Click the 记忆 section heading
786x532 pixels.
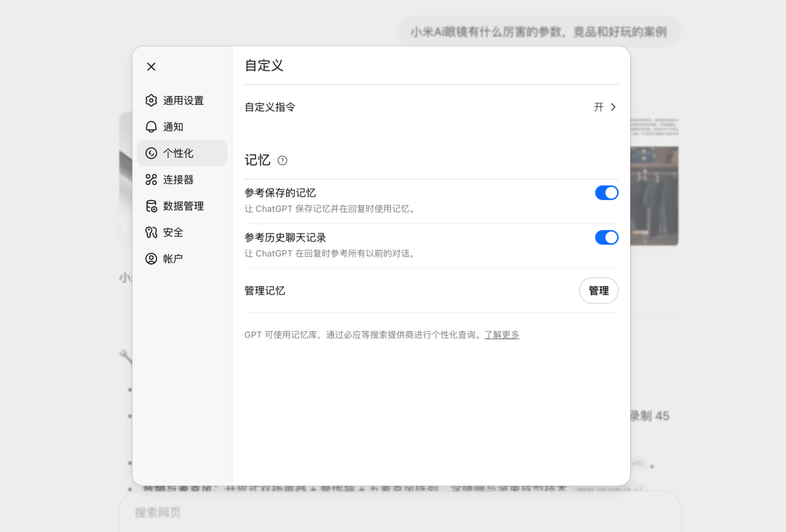click(258, 160)
